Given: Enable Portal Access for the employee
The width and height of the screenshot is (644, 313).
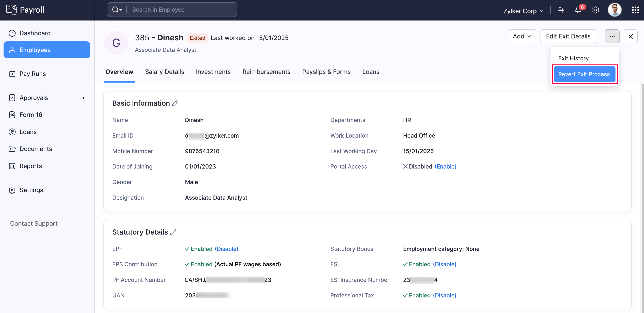Looking at the screenshot, I should point(445,167).
